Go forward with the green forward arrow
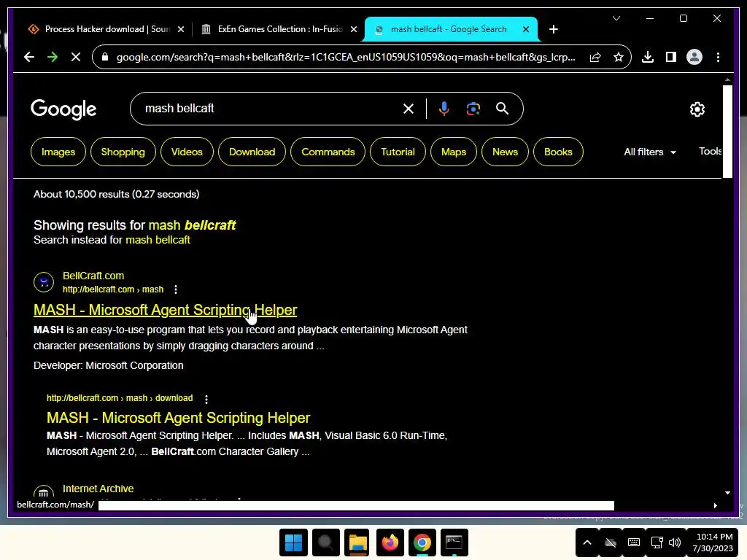The width and height of the screenshot is (747, 560). 53,57
